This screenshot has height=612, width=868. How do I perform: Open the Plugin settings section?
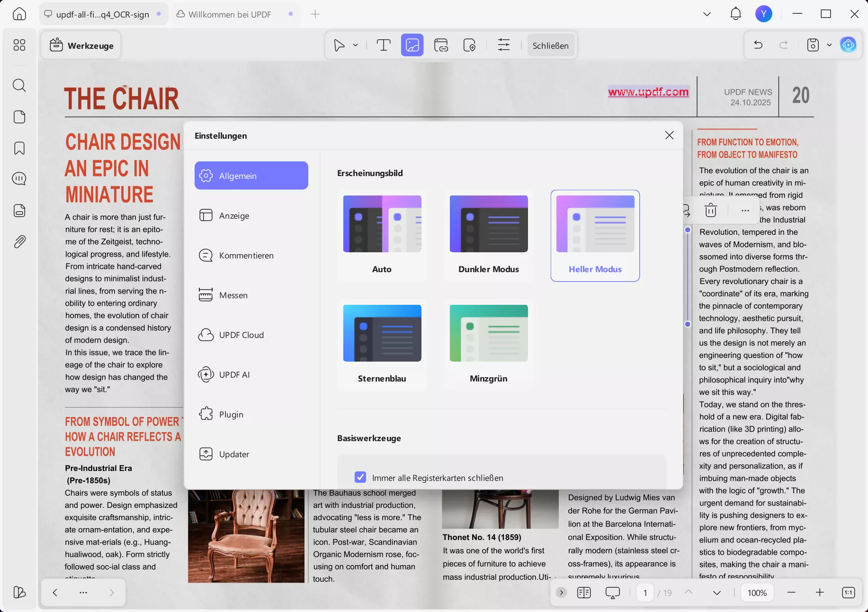coord(251,414)
